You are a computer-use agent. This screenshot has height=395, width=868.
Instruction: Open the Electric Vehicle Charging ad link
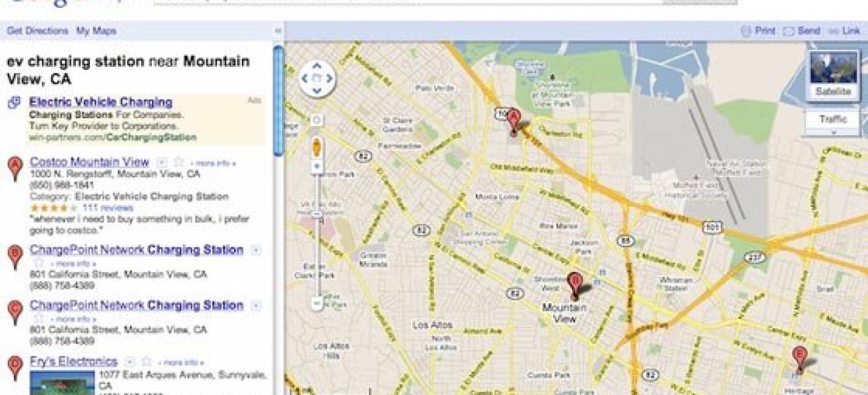(101, 102)
